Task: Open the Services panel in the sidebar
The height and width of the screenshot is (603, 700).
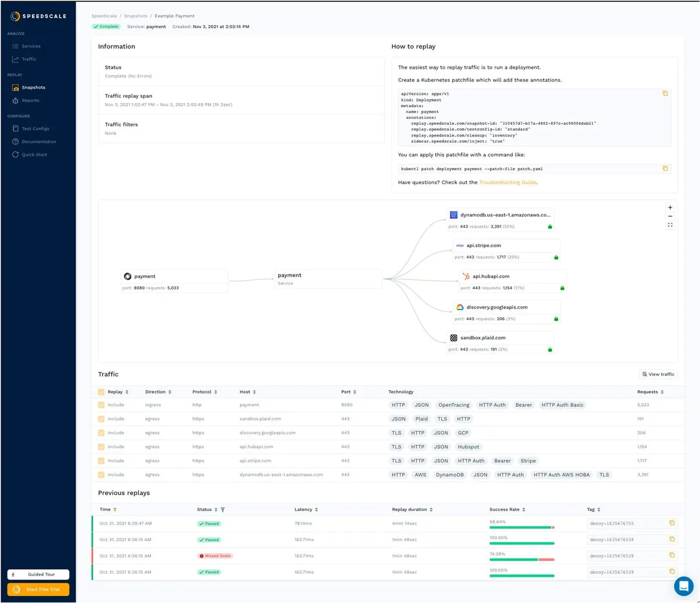Action: coord(30,45)
